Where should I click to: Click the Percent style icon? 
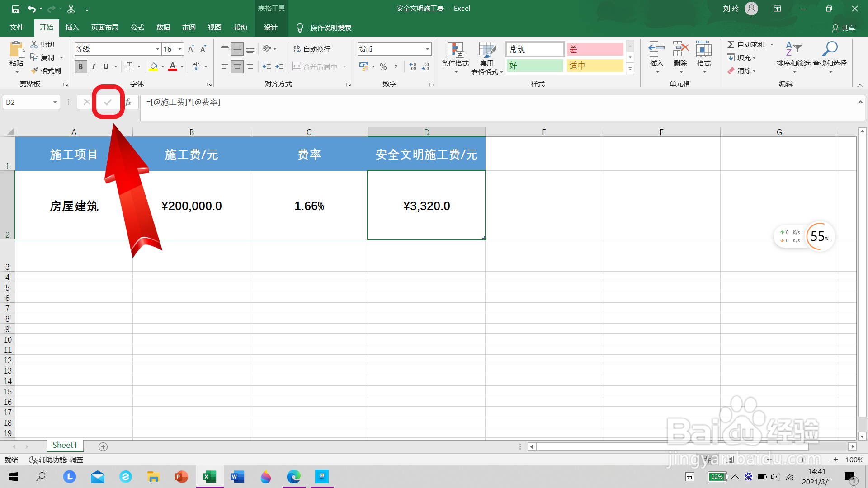(383, 66)
